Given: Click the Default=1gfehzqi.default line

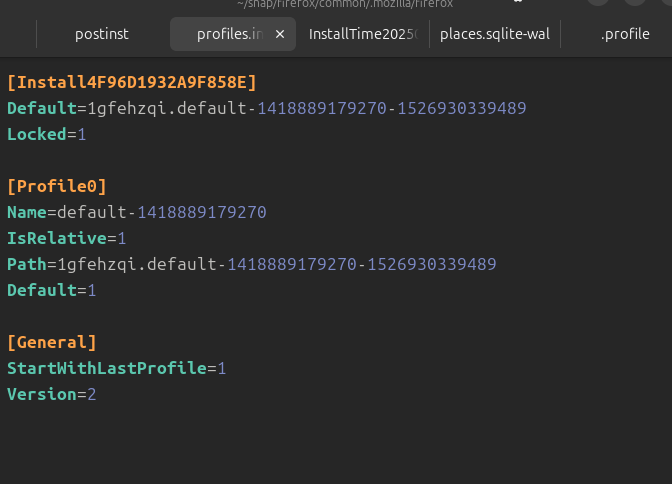Looking at the screenshot, I should tap(267, 108).
